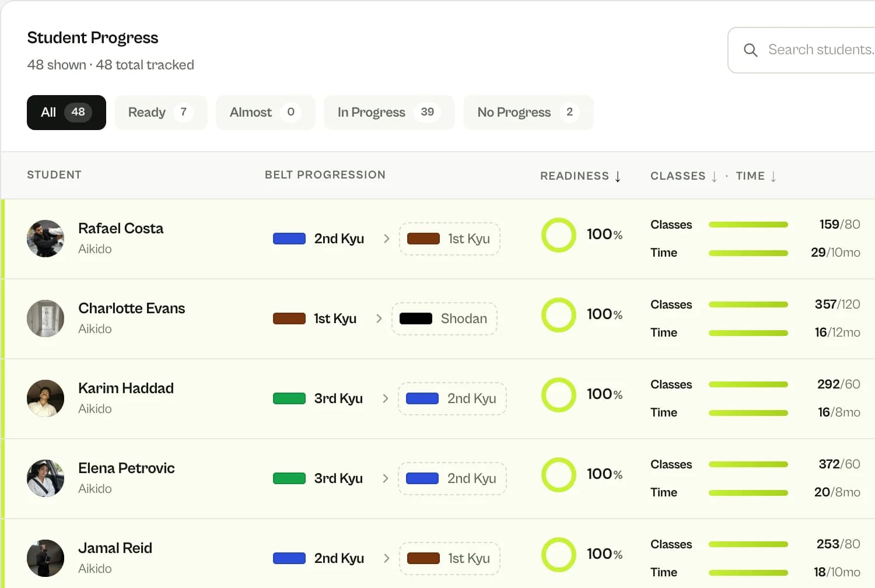
Task: Click Elena Petrovic's belt progression chevron
Action: (385, 478)
